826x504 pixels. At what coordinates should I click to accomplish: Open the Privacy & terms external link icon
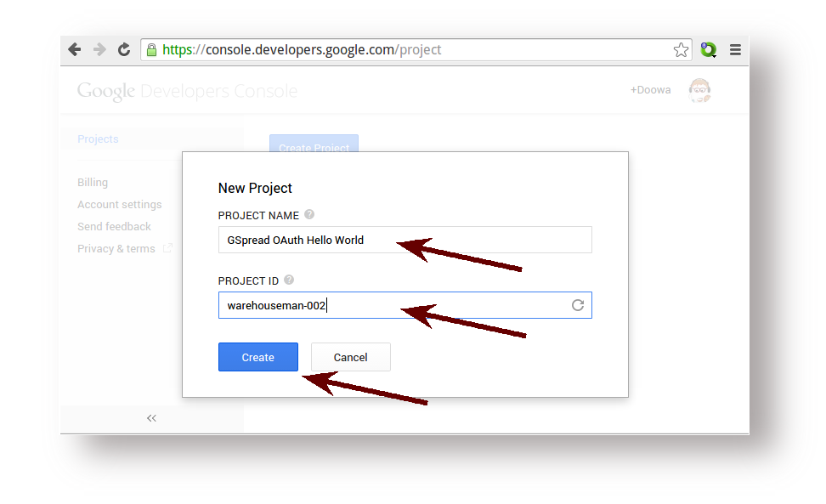167,248
